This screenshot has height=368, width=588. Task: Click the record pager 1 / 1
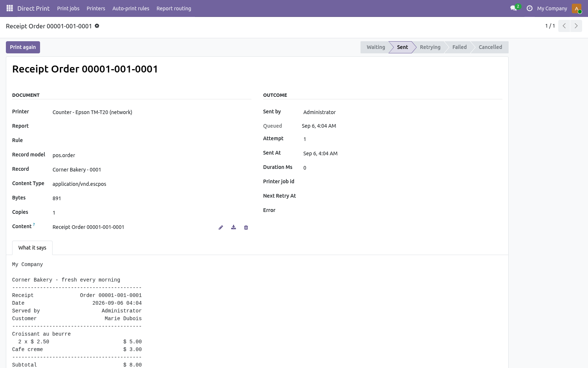click(550, 26)
